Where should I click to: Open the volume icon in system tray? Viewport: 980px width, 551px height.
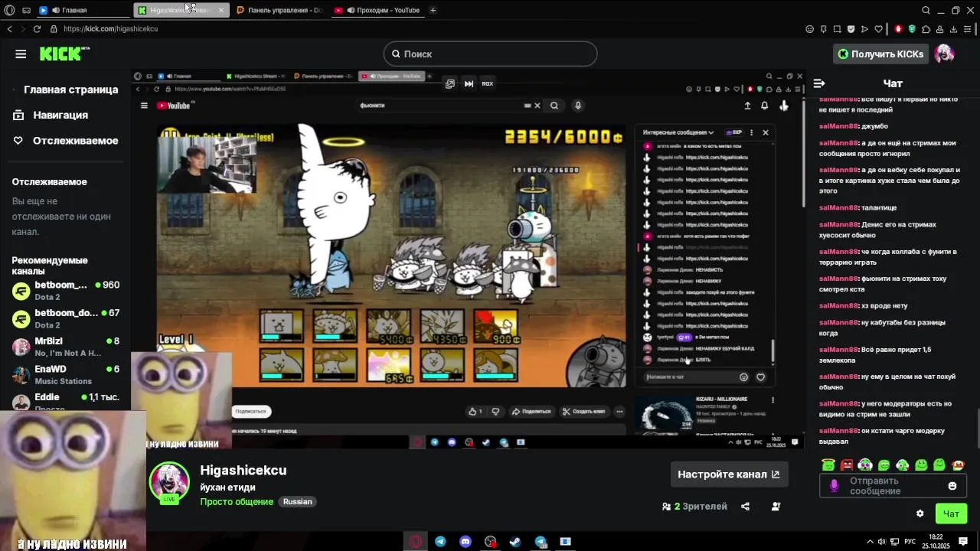[x=882, y=542]
